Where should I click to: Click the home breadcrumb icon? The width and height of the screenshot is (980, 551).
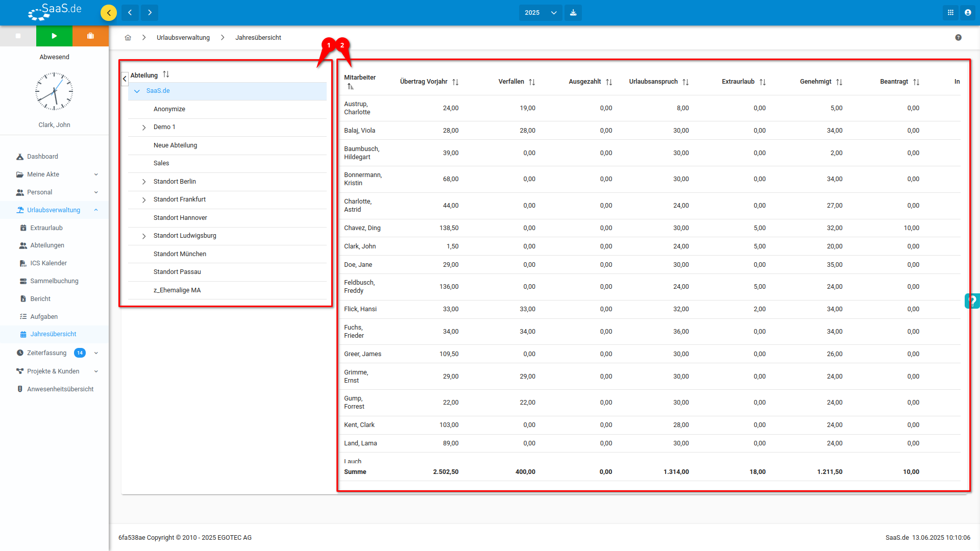128,38
